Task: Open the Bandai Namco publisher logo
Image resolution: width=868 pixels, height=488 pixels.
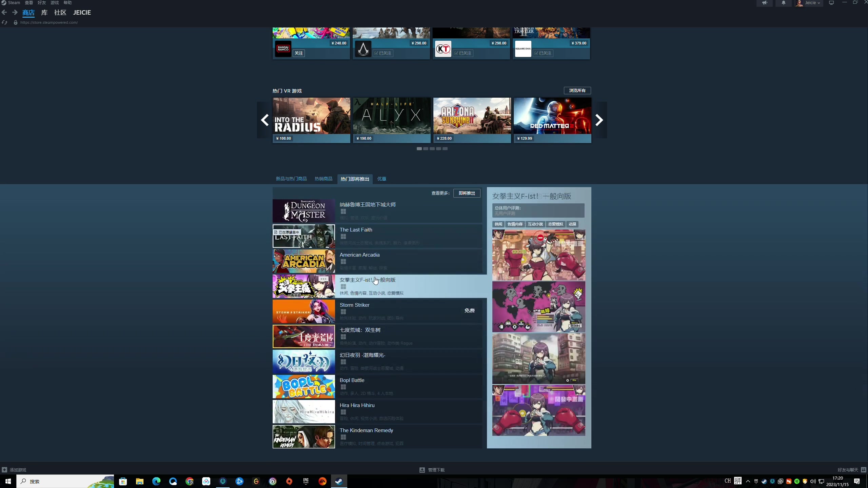Action: [283, 49]
